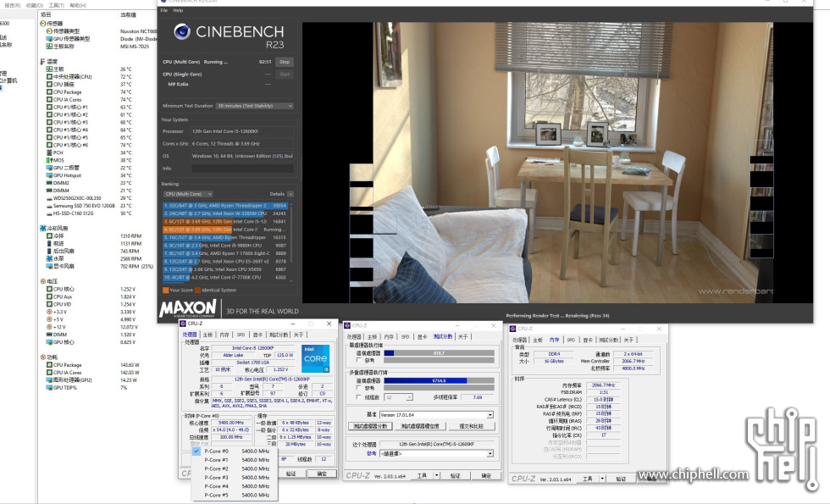The image size is (830, 504).
Task: Click the GPU Hotspot row icon
Action: 49,175
